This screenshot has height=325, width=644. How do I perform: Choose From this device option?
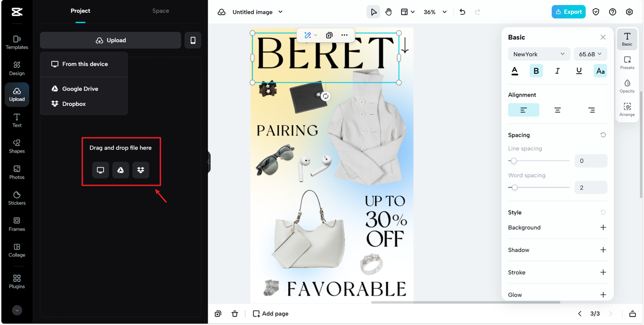click(84, 64)
